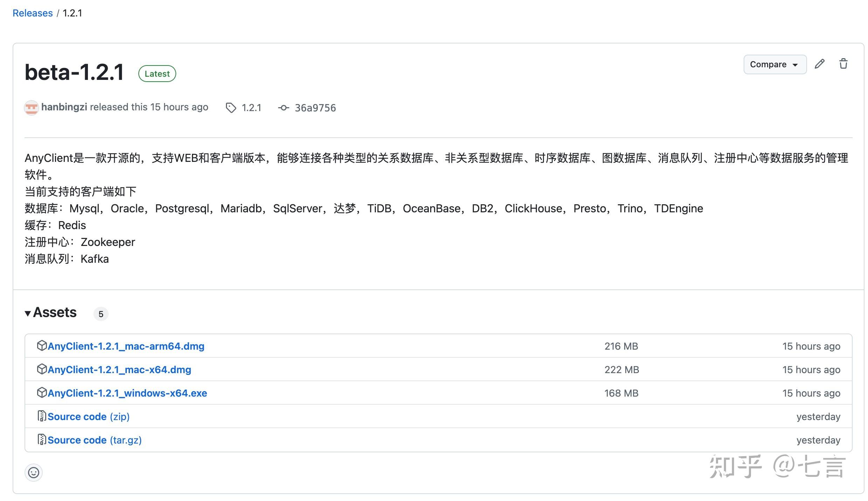Click the package icon beside AnyClient-1.2.1_mac-arm64.dmg
868x501 pixels.
coord(42,346)
